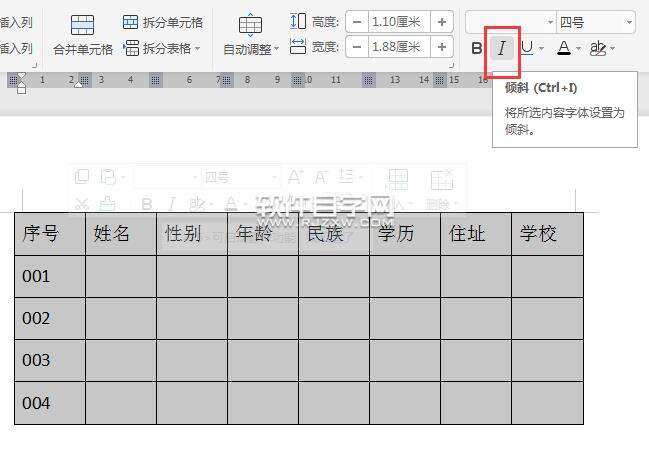
Task: Click the delete 删除 table icon in mini toolbar
Action: coord(442,181)
